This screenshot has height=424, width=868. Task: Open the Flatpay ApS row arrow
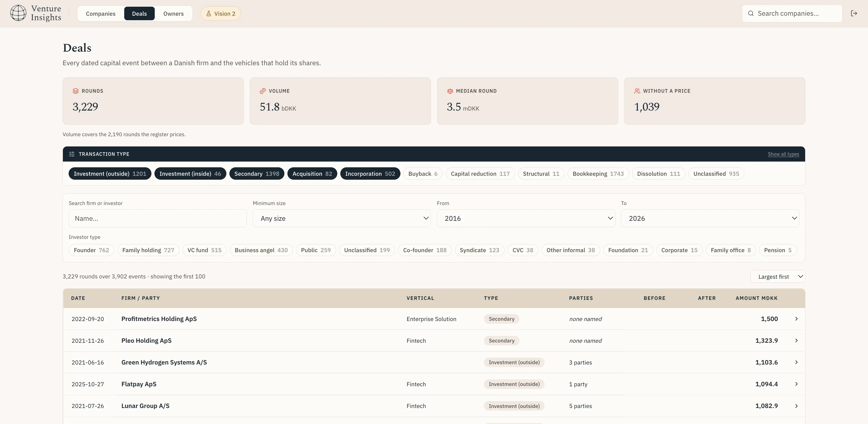tap(796, 384)
